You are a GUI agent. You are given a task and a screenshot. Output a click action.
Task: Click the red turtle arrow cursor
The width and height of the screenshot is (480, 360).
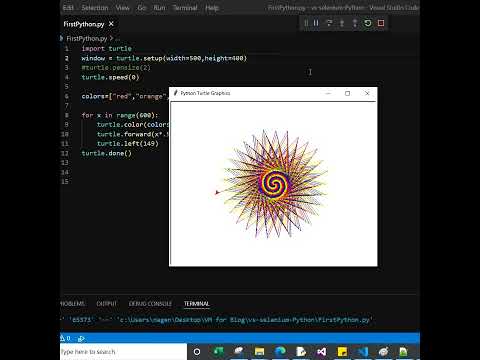point(217,192)
